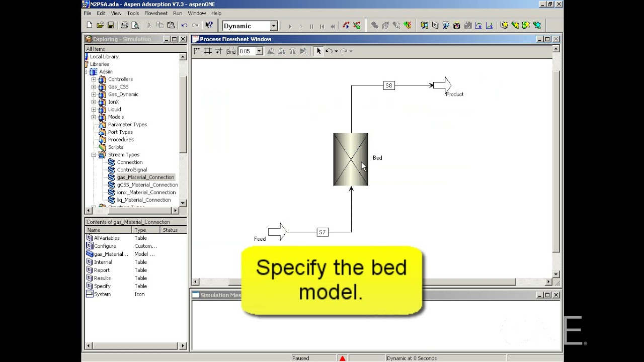Click the Feed arrow block

tap(277, 232)
